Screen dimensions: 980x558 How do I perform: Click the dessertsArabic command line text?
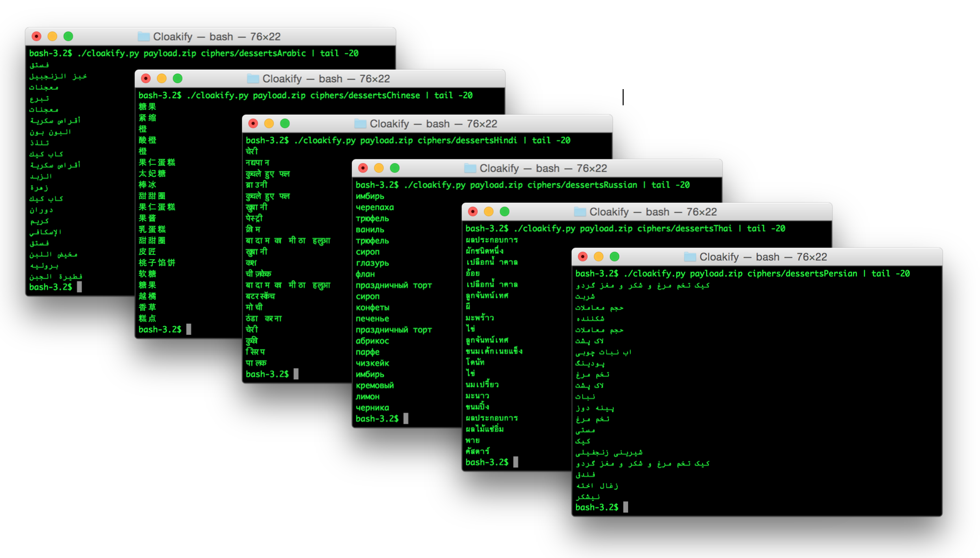pos(194,53)
